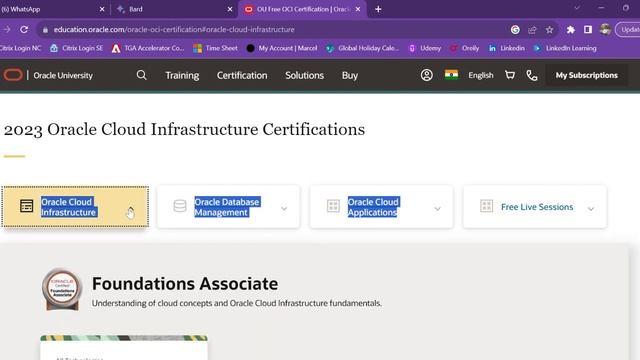Click the Oracle Cloud Infrastructure card icon
Image resolution: width=640 pixels, height=360 pixels.
27,206
